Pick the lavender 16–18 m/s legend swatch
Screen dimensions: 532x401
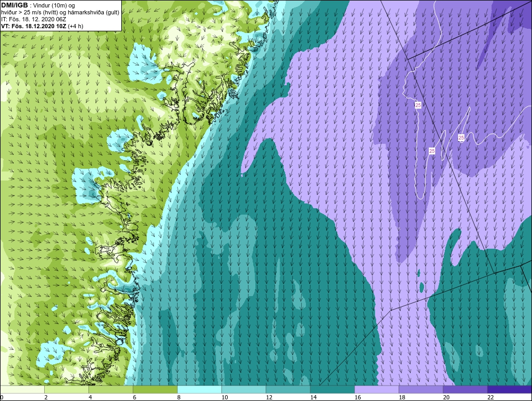click(377, 389)
